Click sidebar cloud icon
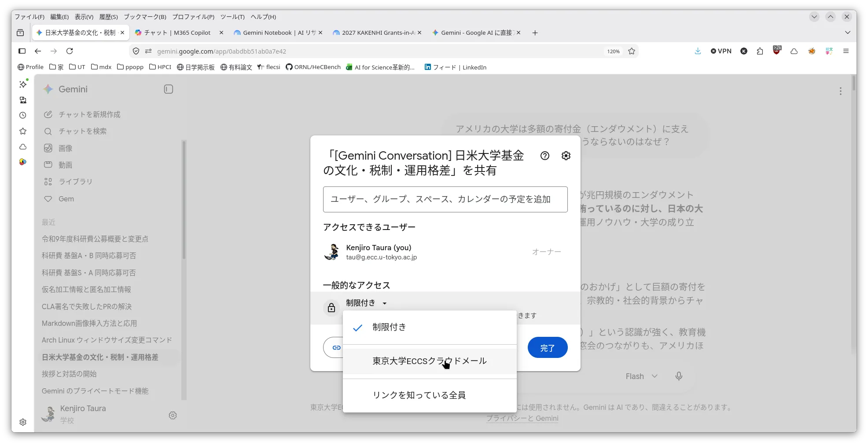The width and height of the screenshot is (868, 445). click(23, 147)
